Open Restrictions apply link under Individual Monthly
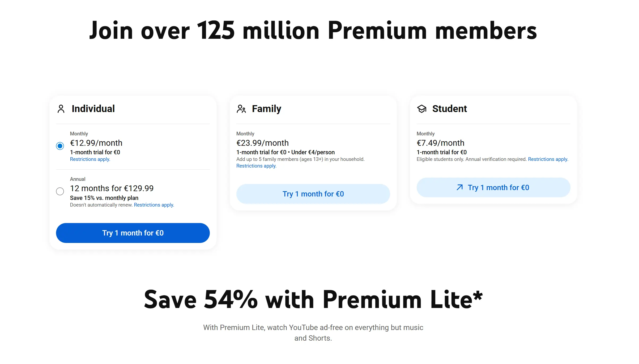Screen dimensions: 639x364 click(x=90, y=159)
